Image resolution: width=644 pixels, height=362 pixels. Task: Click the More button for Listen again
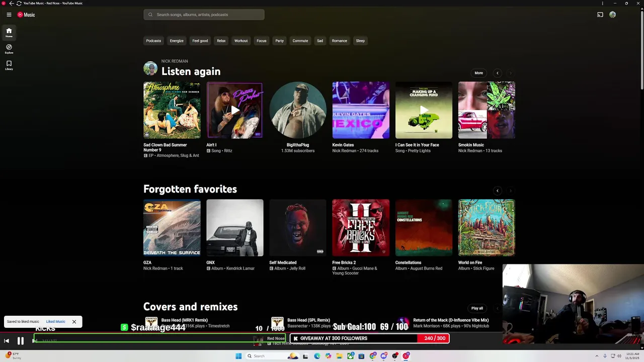tap(479, 73)
